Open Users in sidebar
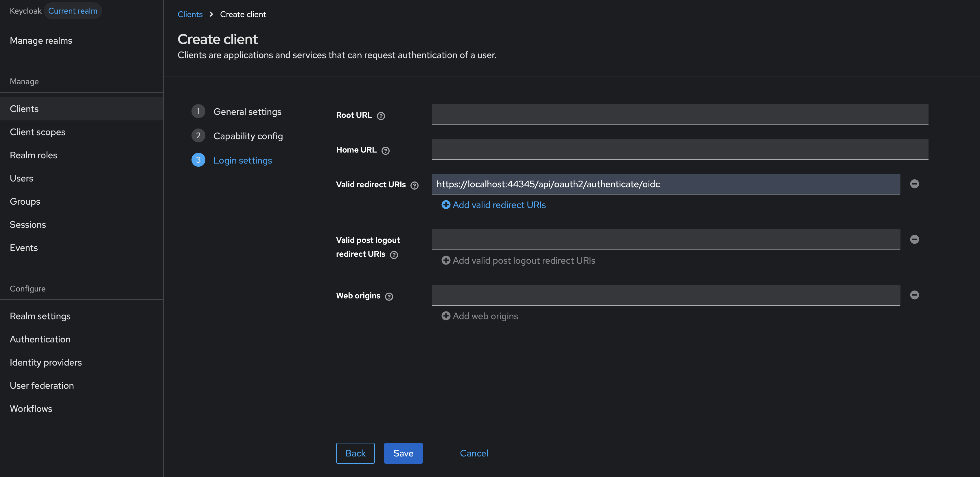This screenshot has width=980, height=477. 81,179
